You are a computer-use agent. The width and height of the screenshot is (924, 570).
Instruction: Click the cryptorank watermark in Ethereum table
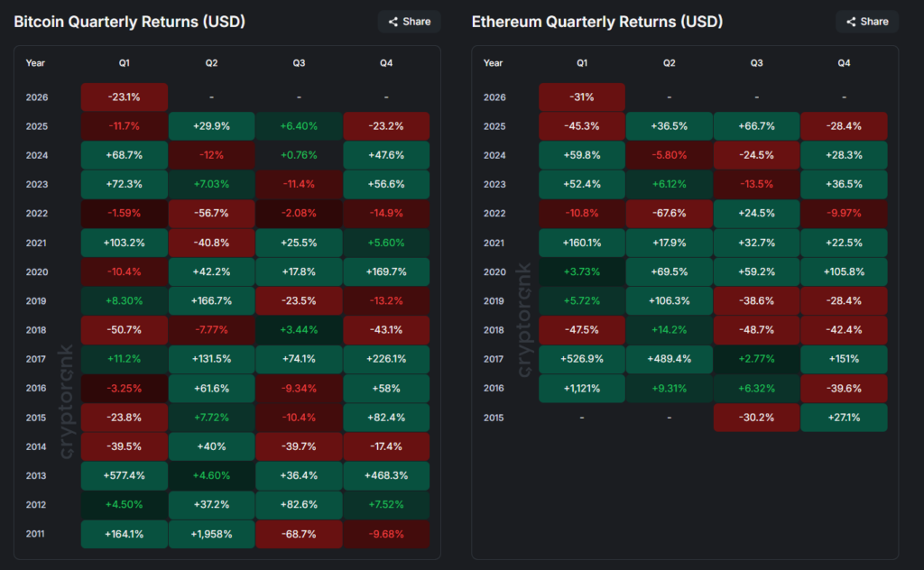pyautogui.click(x=524, y=320)
